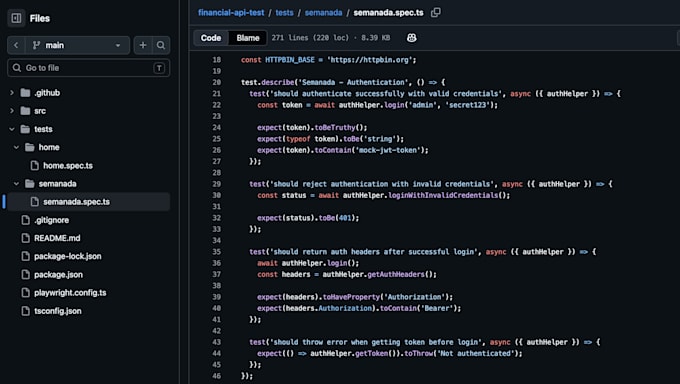Image resolution: width=680 pixels, height=384 pixels.
Task: Switch to Blame view tab
Action: (x=248, y=38)
